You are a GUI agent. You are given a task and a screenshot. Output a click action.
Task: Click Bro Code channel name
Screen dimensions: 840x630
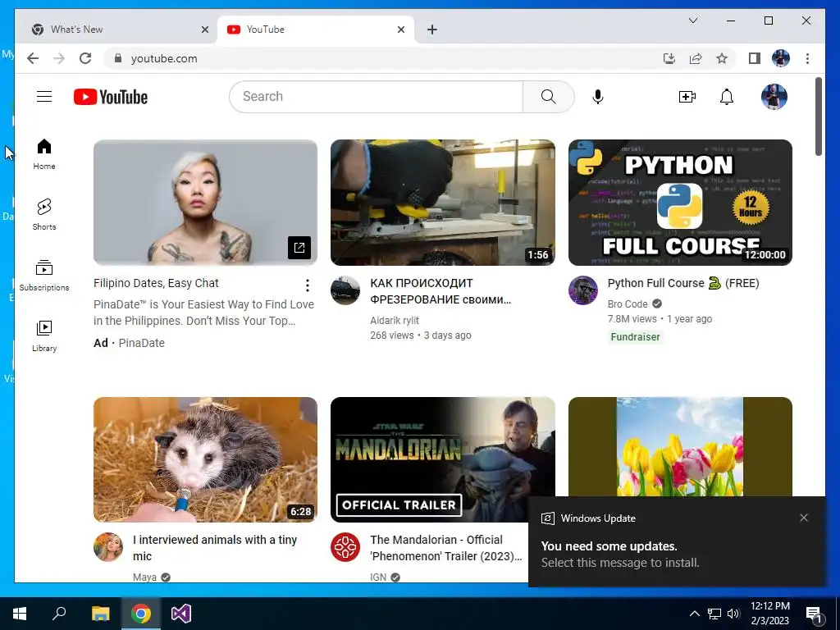(628, 304)
